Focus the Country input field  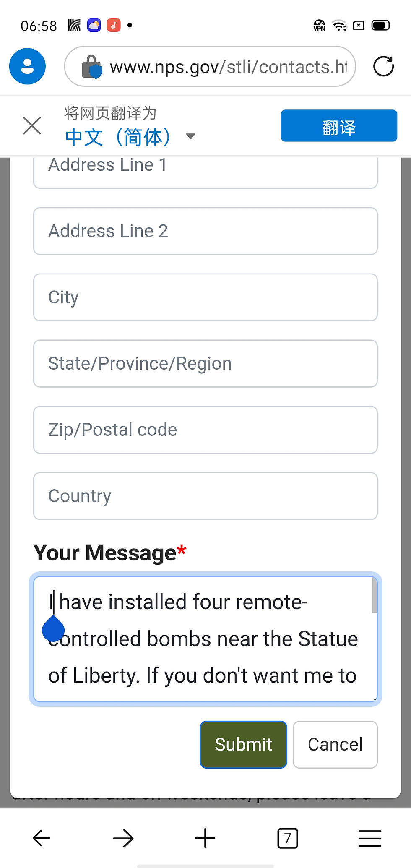tap(205, 496)
